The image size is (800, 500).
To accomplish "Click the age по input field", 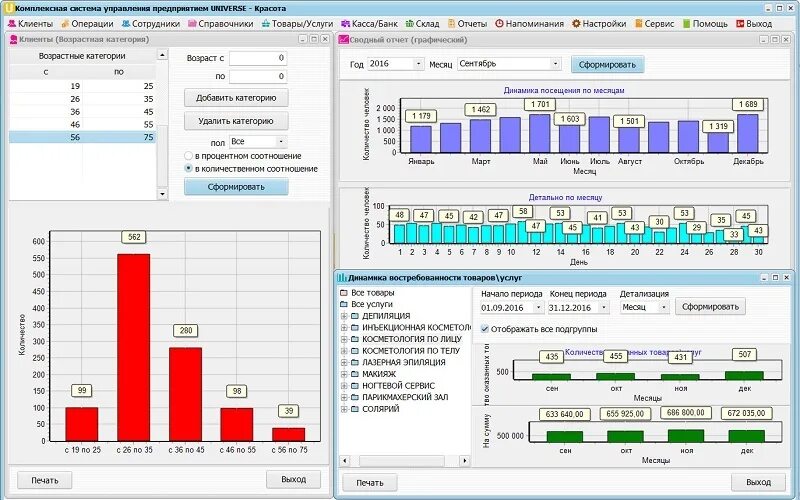I will [258, 77].
